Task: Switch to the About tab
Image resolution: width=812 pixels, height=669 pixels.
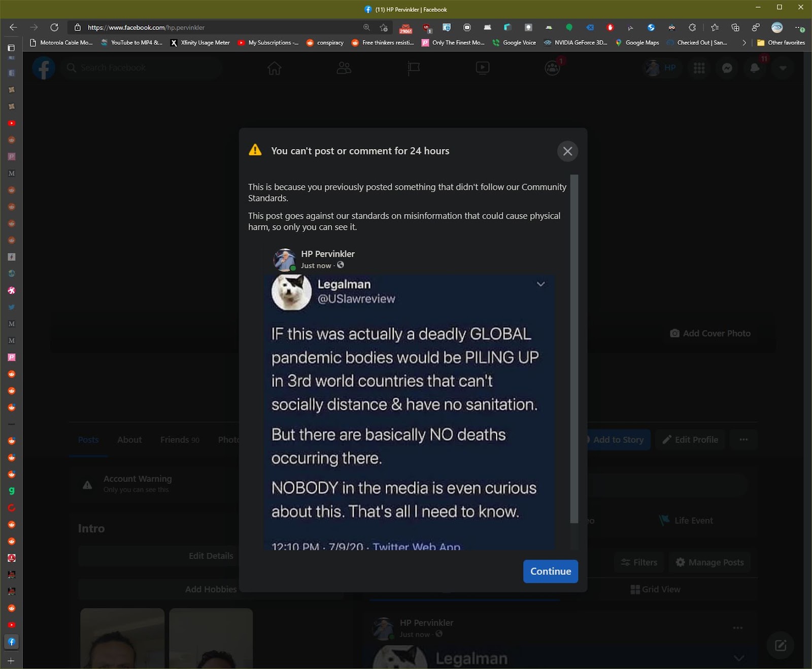Action: tap(129, 440)
